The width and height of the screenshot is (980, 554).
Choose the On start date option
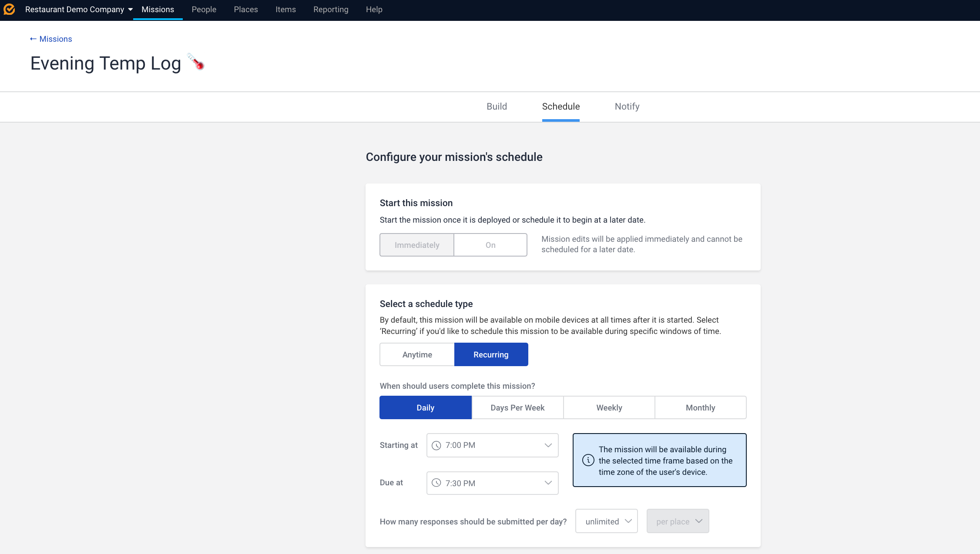point(490,245)
